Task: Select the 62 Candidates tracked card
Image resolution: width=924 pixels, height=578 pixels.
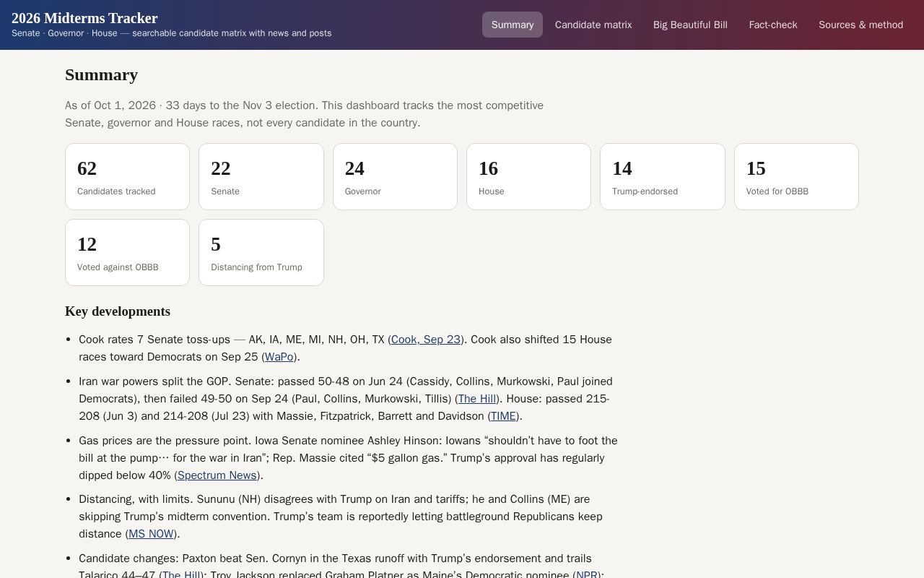Action: click(127, 176)
